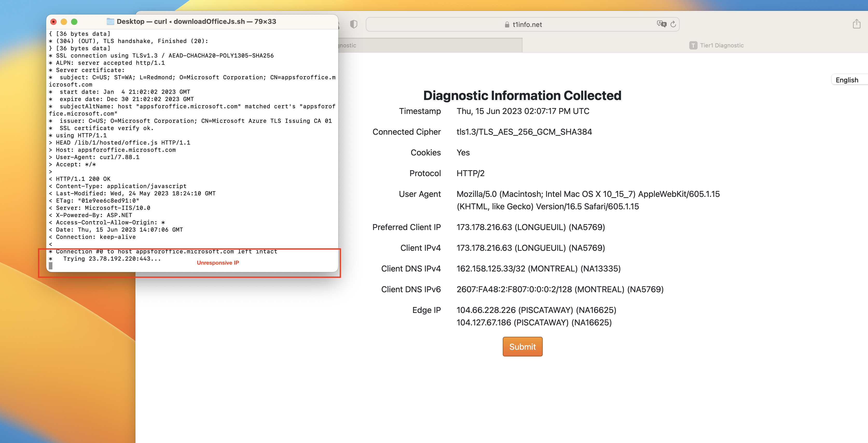The image size is (868, 443).
Task: Reload t1info.net with the refresh icon
Action: 673,24
